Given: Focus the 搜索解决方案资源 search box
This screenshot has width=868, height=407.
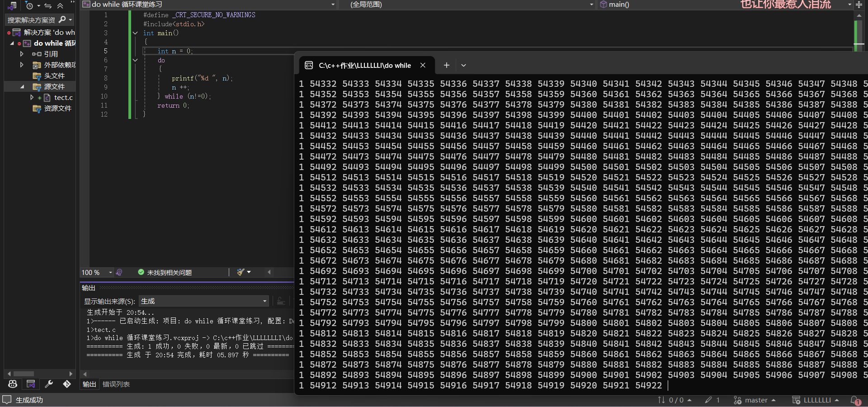Looking at the screenshot, I should (x=31, y=20).
